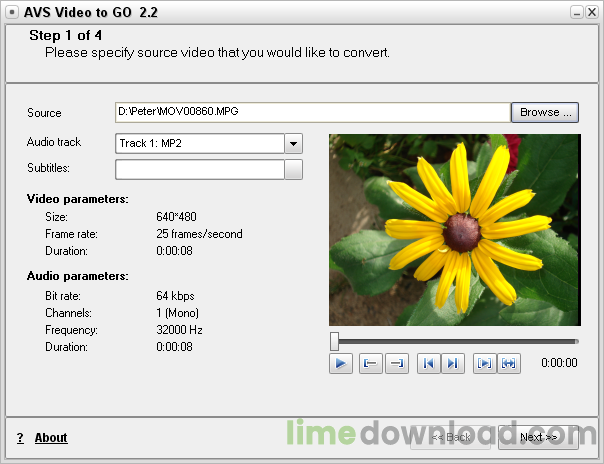Open the About link

(51, 438)
